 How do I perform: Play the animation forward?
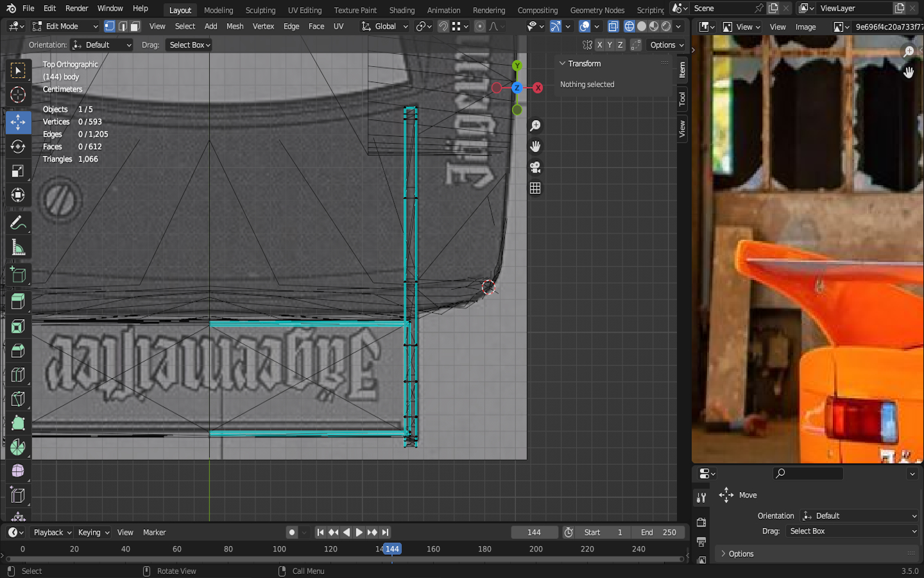[359, 532]
